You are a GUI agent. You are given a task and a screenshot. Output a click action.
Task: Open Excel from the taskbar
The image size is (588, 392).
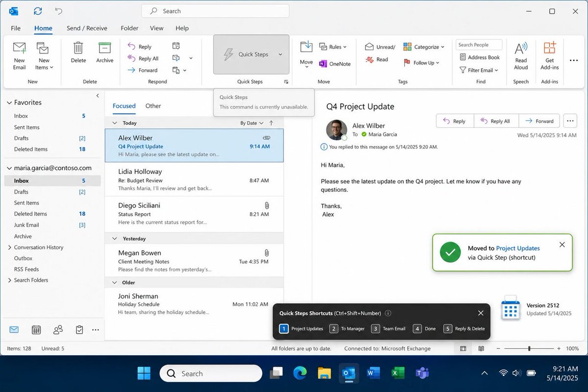[x=397, y=373]
